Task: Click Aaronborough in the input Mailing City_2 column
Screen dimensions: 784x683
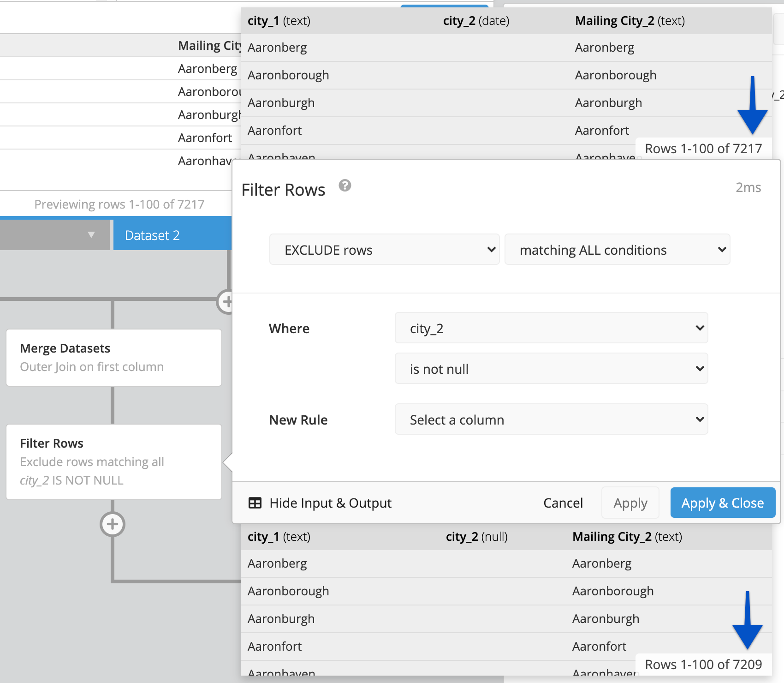Action: click(x=616, y=75)
